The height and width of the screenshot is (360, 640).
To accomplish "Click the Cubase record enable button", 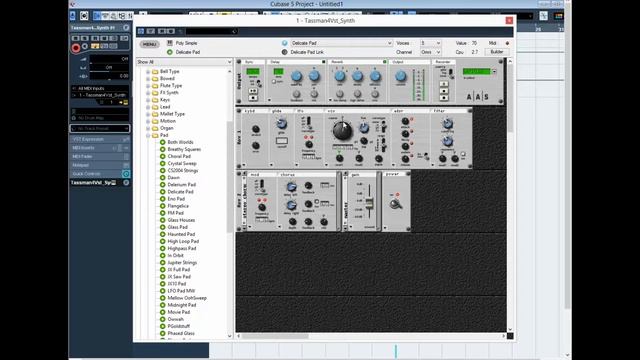I will (x=76, y=48).
